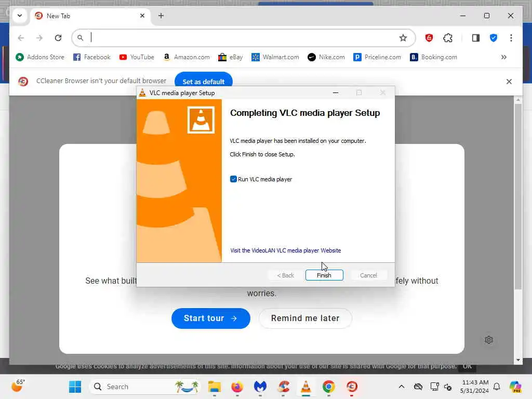Expand hidden bookmarks with double chevron
Viewport: 532px width, 399px height.
(504, 57)
